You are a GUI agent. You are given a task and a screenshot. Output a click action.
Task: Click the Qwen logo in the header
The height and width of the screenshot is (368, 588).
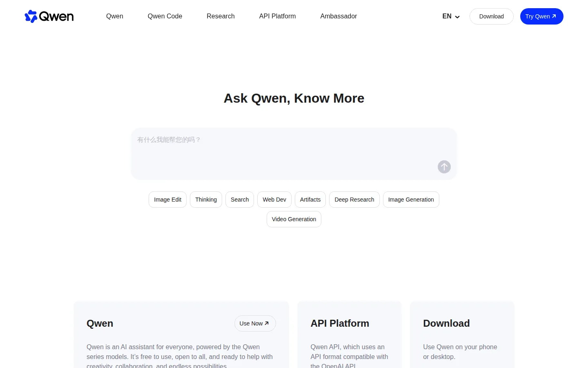point(49,16)
